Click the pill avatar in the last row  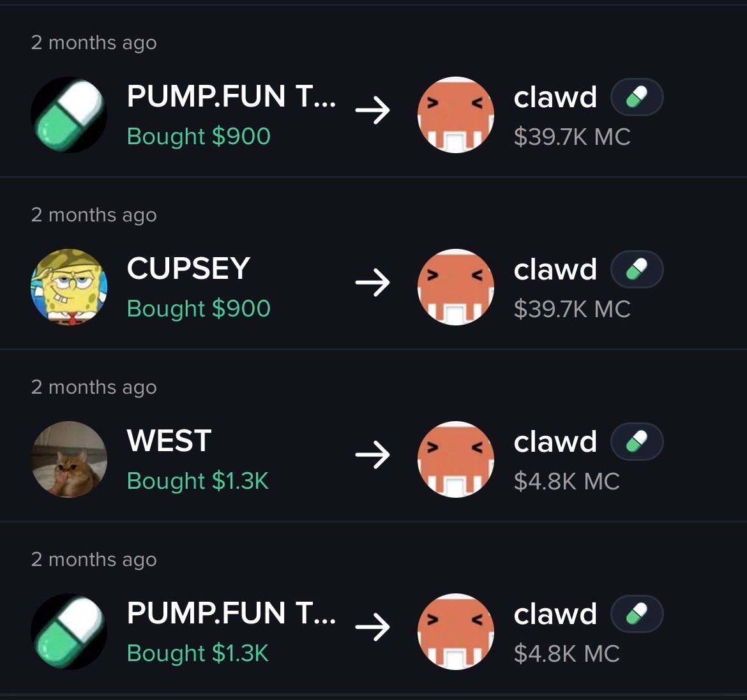[69, 632]
